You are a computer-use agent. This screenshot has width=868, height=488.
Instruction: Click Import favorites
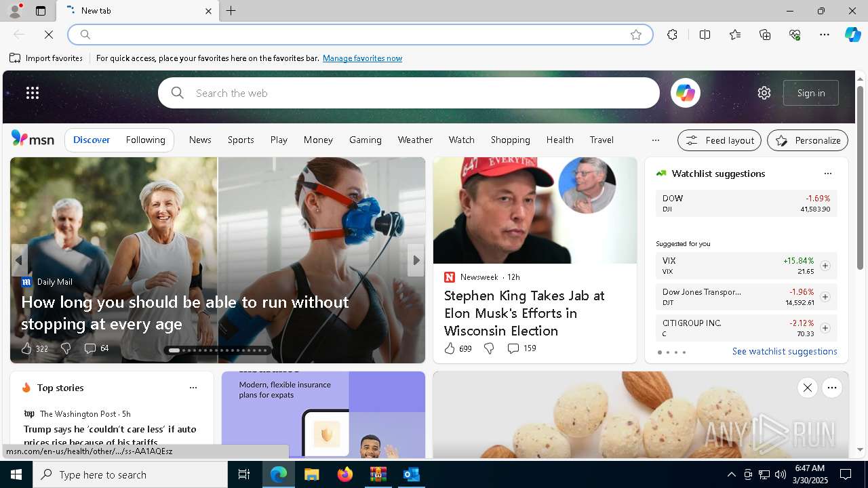click(x=46, y=58)
